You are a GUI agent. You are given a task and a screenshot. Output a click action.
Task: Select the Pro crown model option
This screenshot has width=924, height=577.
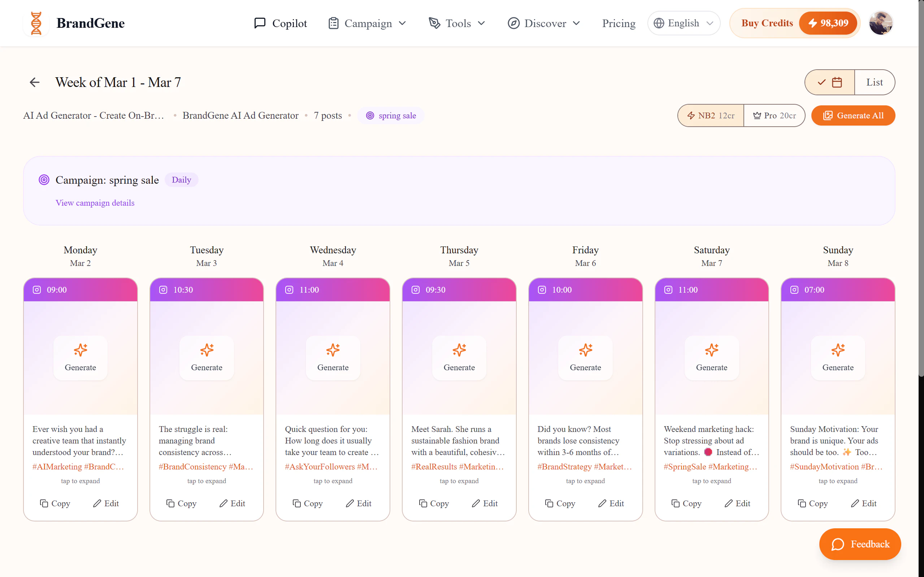774,115
